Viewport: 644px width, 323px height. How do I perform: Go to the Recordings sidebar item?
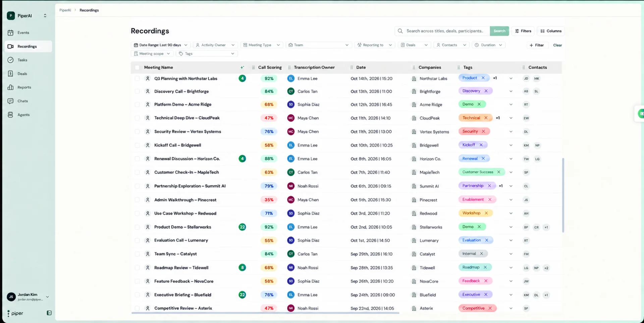(29, 46)
